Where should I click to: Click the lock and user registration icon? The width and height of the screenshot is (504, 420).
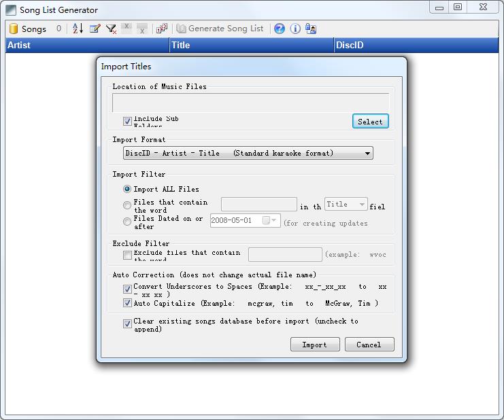pos(311,29)
